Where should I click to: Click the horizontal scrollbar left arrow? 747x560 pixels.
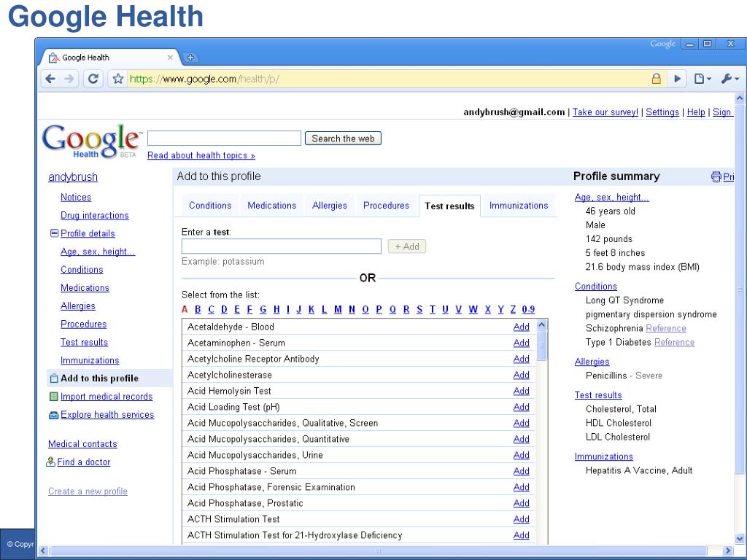(x=43, y=551)
